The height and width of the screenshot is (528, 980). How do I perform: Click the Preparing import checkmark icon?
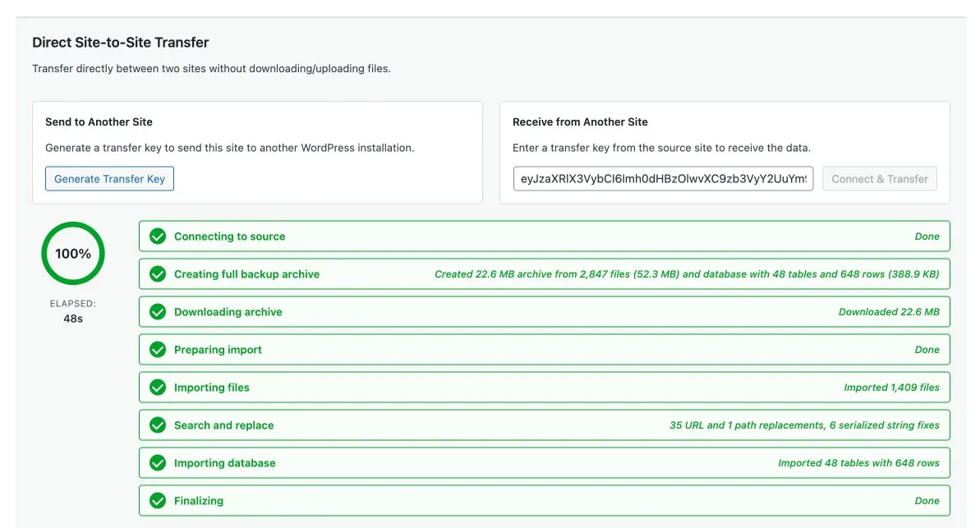(158, 350)
